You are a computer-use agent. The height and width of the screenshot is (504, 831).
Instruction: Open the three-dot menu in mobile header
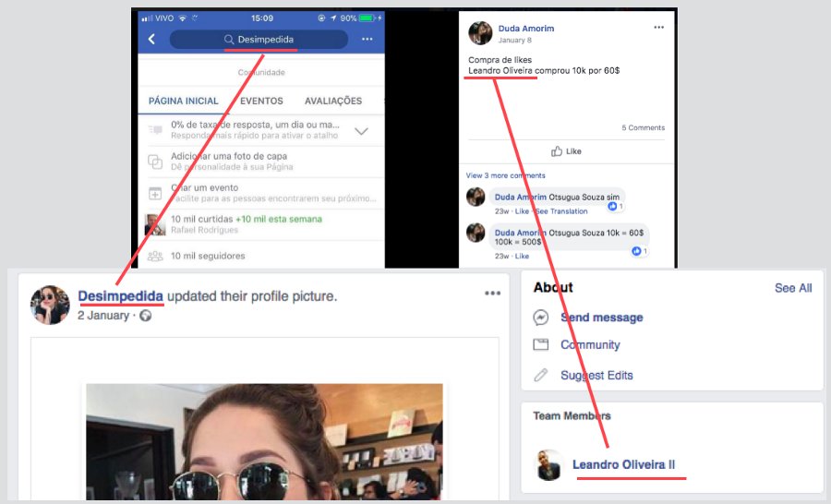tap(367, 39)
